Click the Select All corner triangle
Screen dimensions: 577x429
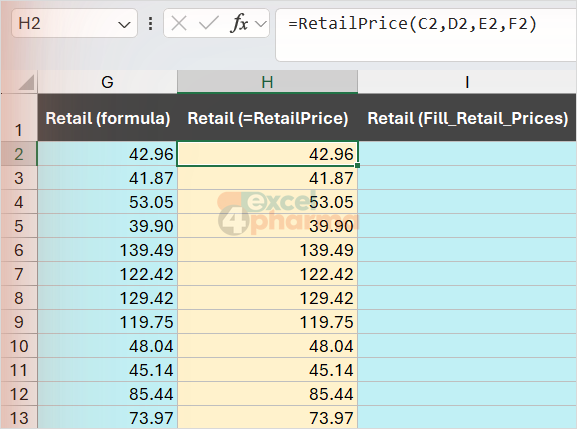26,82
